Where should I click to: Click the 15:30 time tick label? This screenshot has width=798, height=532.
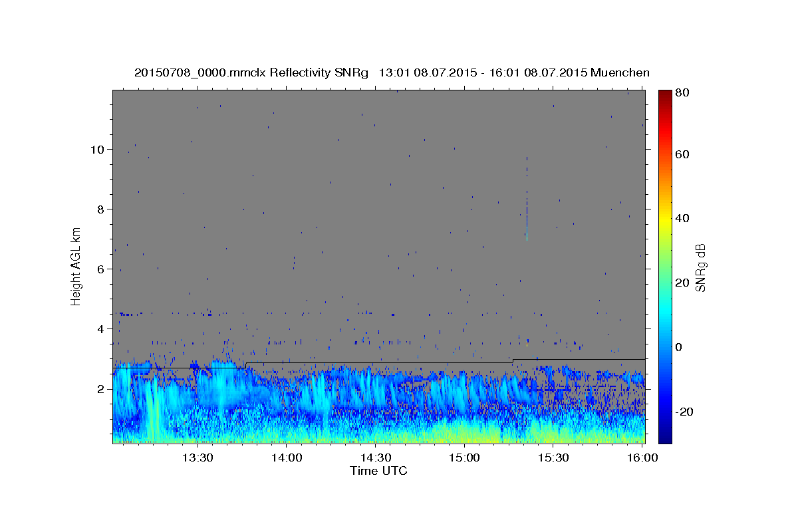click(553, 458)
